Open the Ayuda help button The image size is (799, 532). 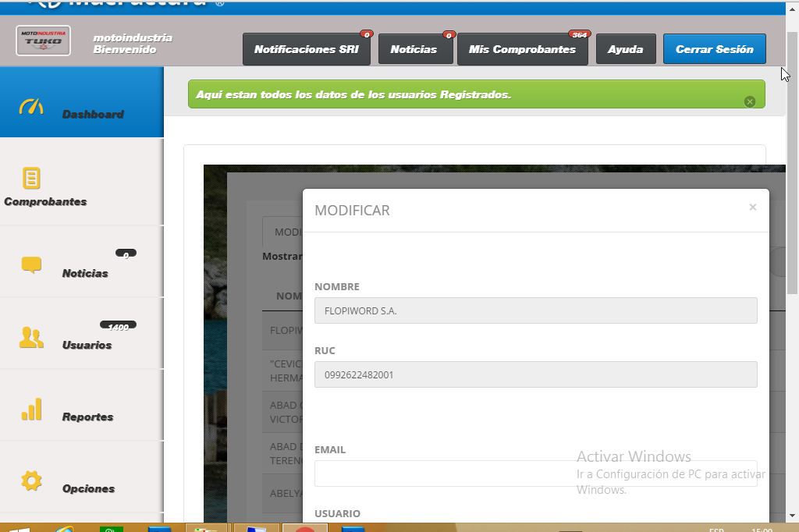point(625,49)
